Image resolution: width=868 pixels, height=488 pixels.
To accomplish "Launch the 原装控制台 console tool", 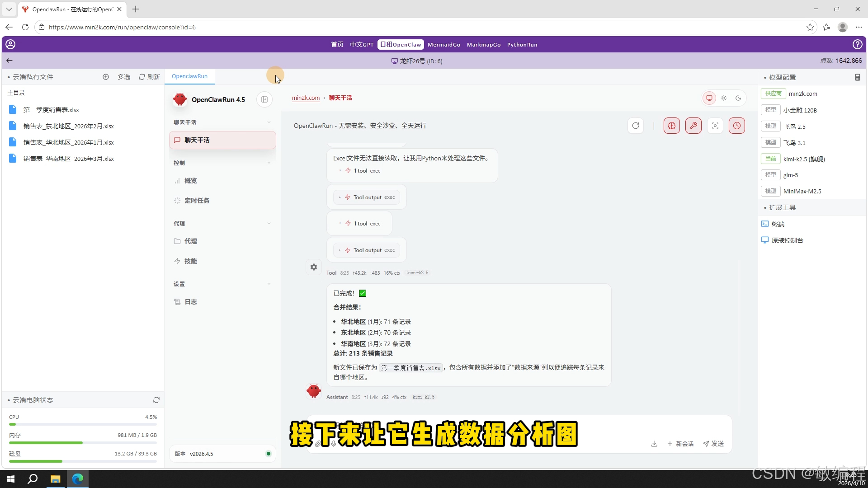I will (787, 240).
